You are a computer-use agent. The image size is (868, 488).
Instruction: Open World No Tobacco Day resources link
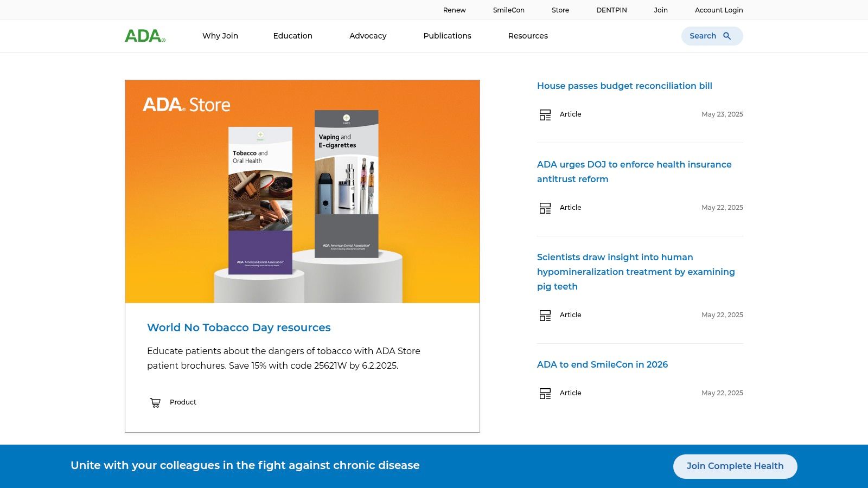[x=239, y=328]
